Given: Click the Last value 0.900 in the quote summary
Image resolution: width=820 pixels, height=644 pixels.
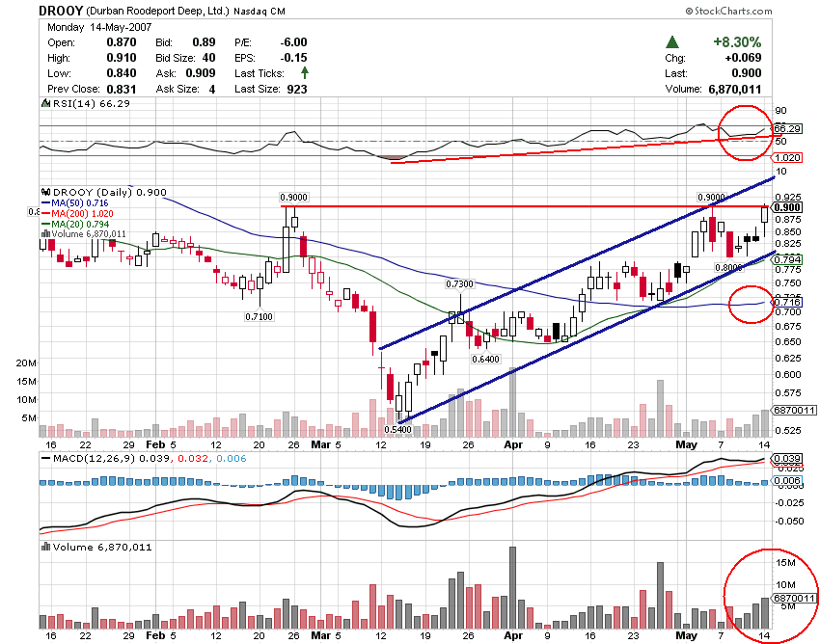Looking at the screenshot, I should pos(747,73).
